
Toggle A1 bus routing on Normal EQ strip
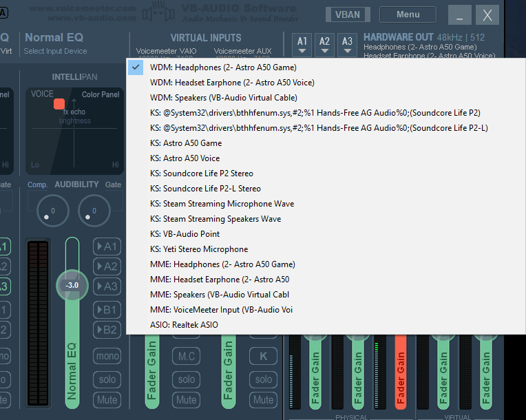[x=107, y=246]
